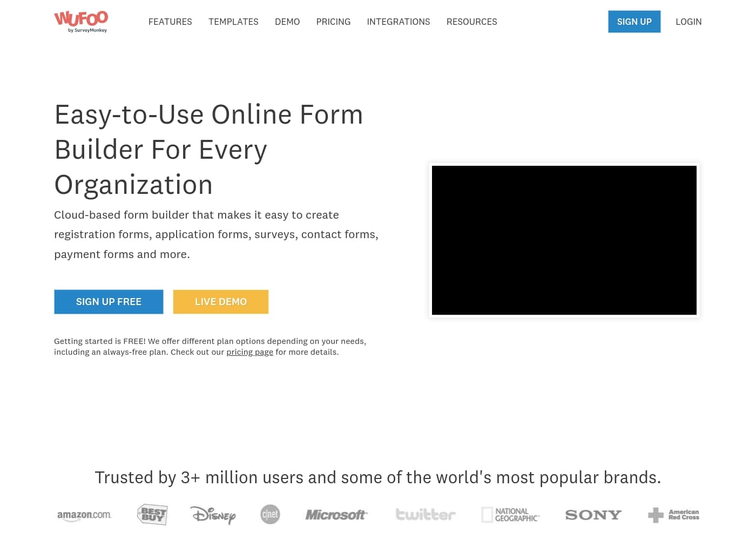756x540 pixels.
Task: Open the Features menu item
Action: click(170, 22)
